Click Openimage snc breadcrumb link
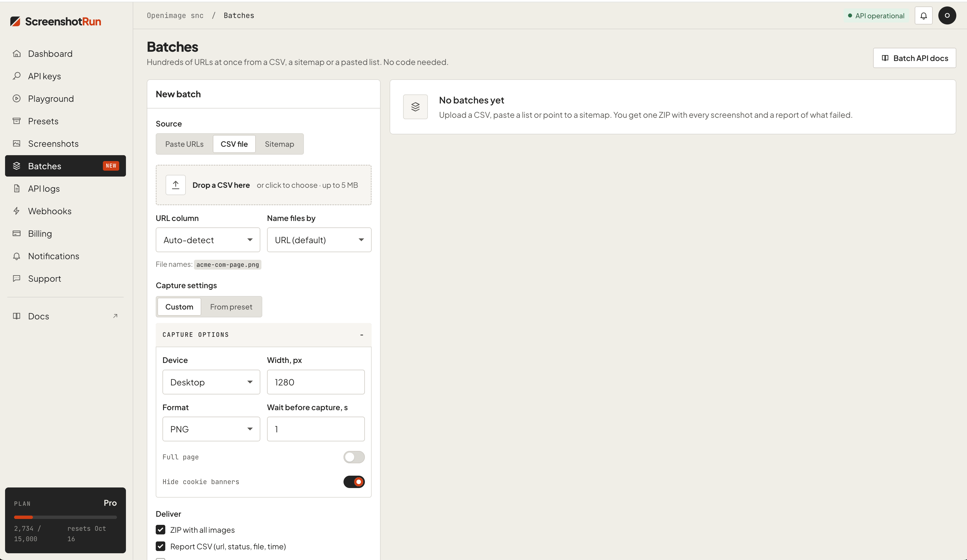The image size is (967, 560). [175, 15]
